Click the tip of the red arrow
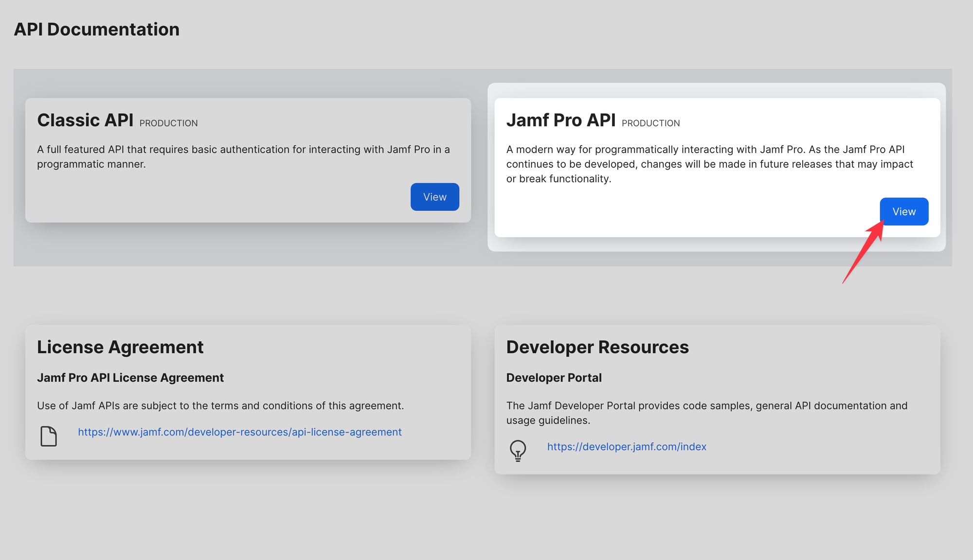 tap(883, 221)
